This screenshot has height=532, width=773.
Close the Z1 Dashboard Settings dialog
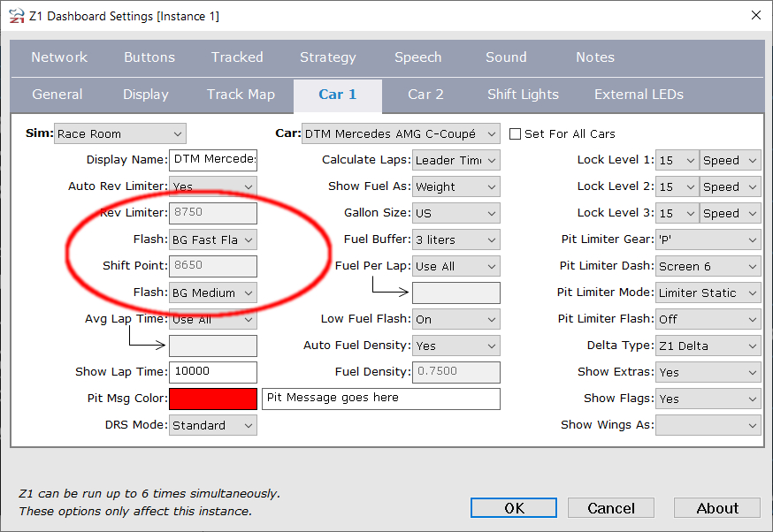(755, 15)
